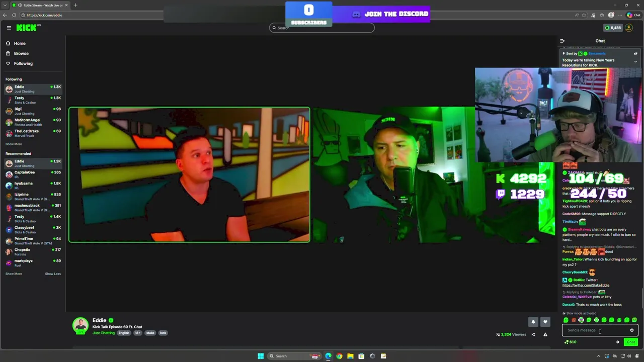Open the hamburger sidebar menu

(9, 28)
